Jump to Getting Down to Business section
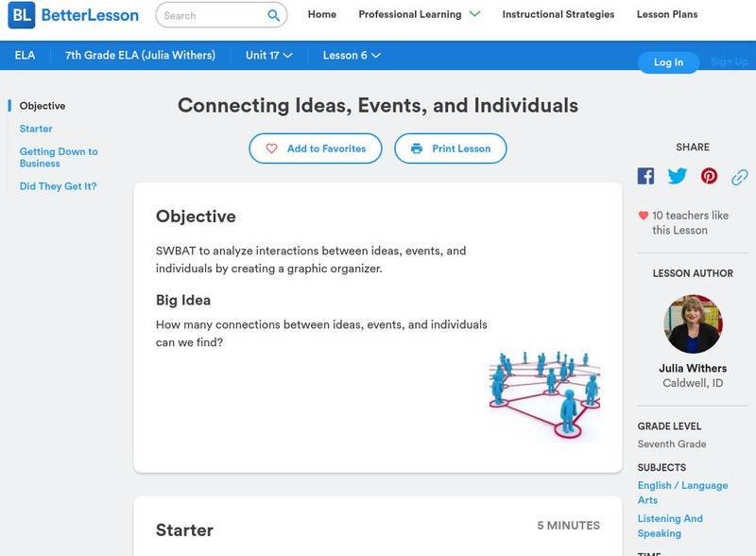The width and height of the screenshot is (756, 556). tap(59, 157)
